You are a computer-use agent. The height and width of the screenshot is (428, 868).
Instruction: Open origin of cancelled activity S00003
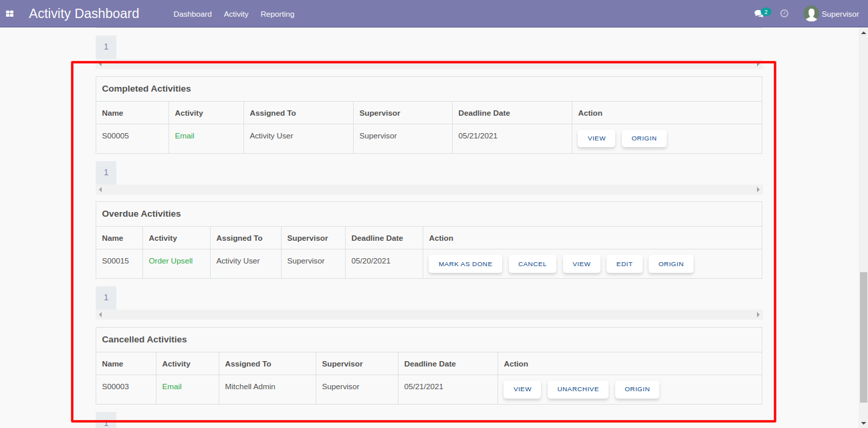coord(637,389)
